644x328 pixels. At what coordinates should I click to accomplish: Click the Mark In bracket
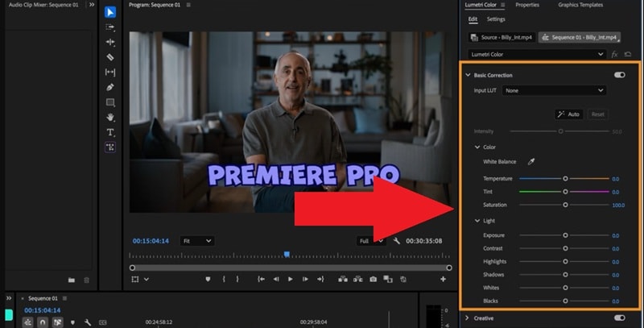[224, 279]
